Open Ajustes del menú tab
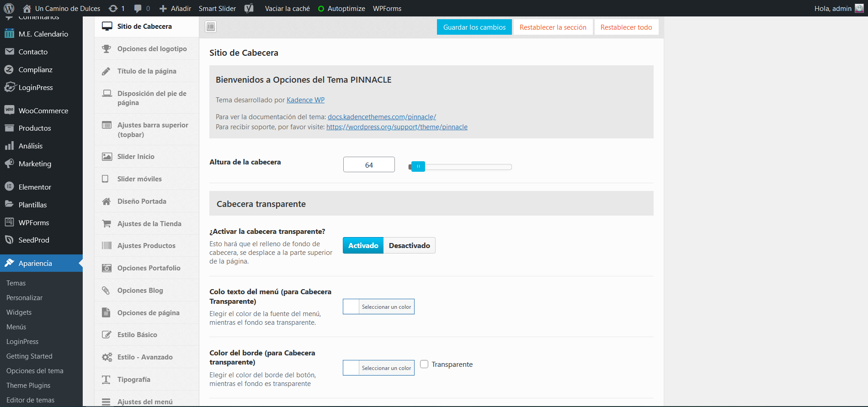Viewport: 868px width, 407px height. [x=147, y=398]
